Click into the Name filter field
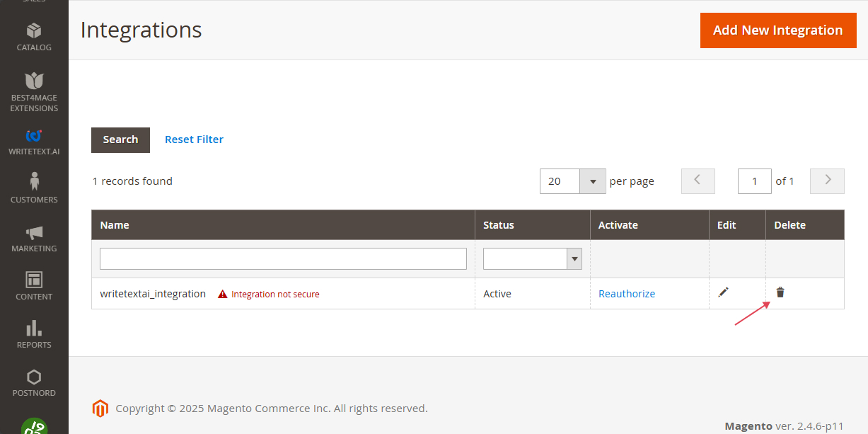The image size is (868, 434). point(283,258)
